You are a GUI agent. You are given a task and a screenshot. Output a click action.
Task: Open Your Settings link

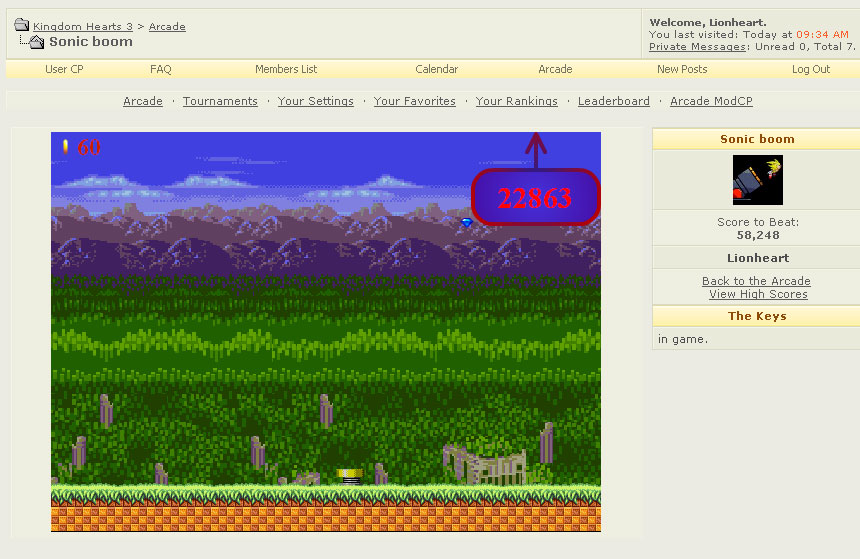[x=315, y=101]
